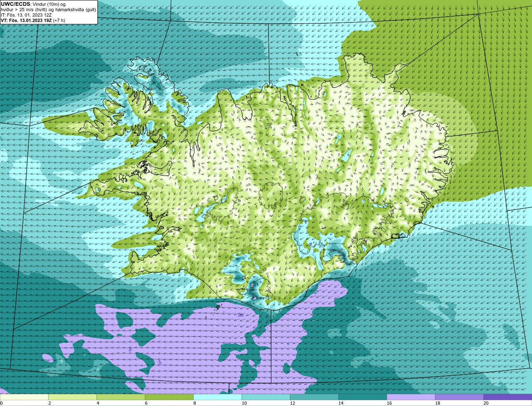
Task: Click the legend scale label '6'
Action: tap(146, 403)
